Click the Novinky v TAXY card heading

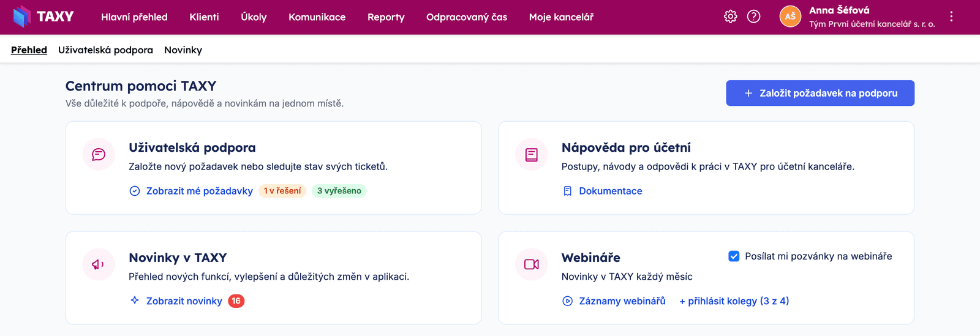[x=178, y=258]
